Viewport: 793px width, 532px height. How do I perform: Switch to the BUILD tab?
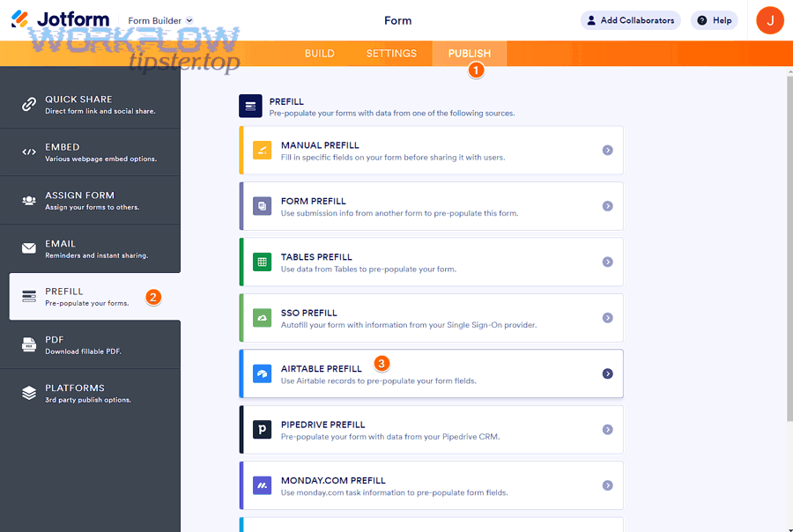[320, 53]
